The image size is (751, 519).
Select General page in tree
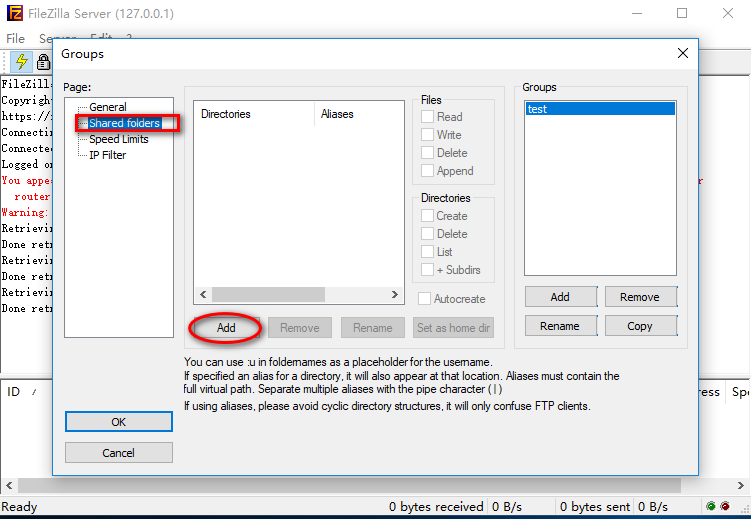point(108,107)
